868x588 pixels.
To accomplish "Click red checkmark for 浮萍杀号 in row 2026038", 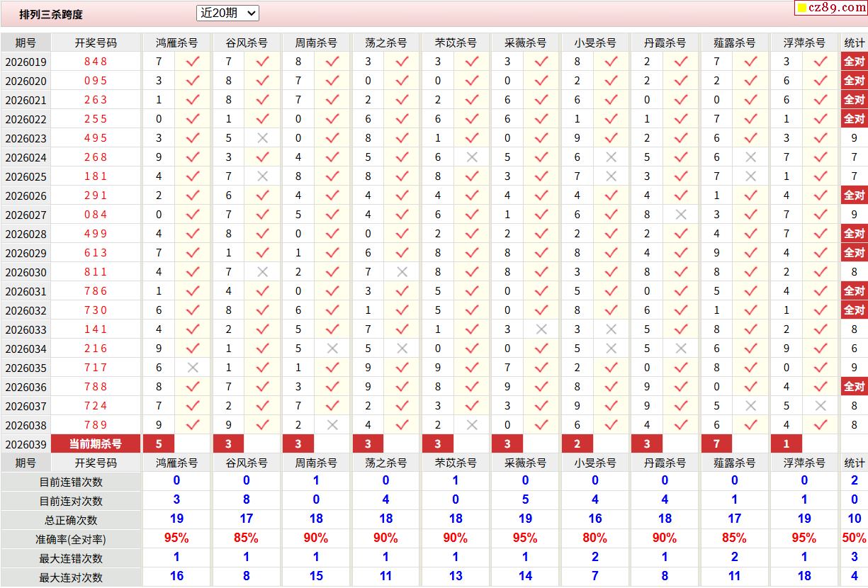I will coord(821,425).
